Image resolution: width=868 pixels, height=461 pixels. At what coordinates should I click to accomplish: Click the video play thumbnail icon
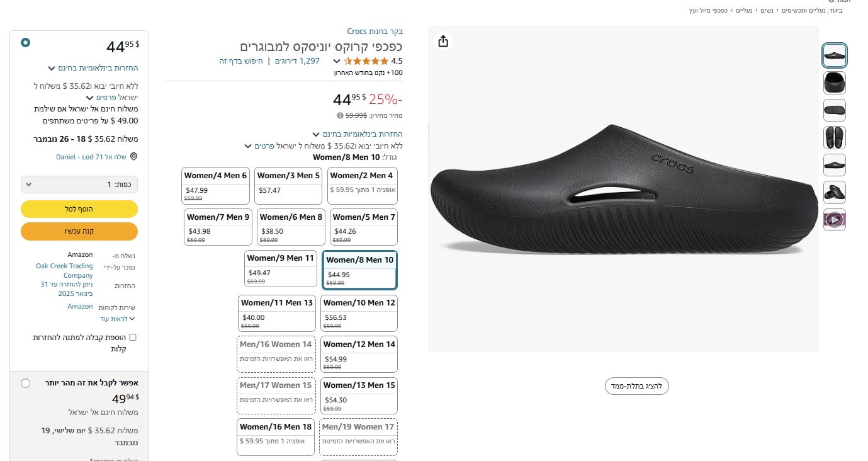(x=835, y=220)
